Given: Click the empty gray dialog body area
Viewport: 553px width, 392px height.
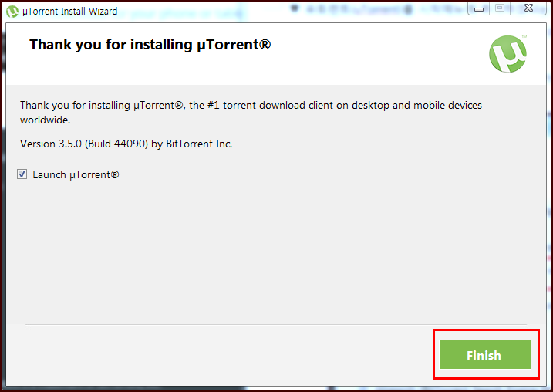Looking at the screenshot, I should point(276,247).
